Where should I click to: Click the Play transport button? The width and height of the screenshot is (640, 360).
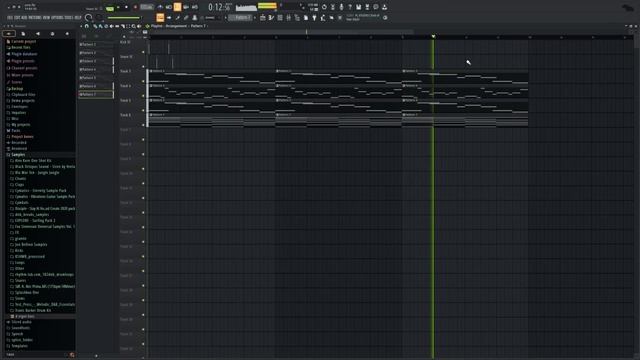[x=118, y=7]
